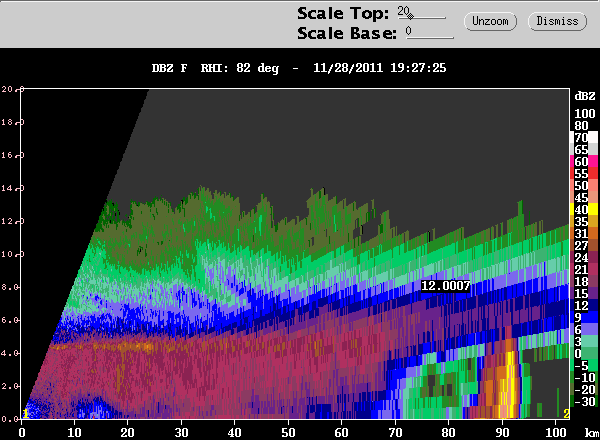Click the yellow high-reflectivity core near 90 km

[x=510, y=383]
